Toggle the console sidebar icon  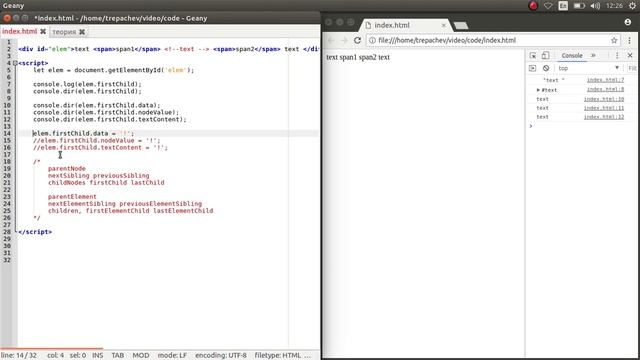pos(532,68)
